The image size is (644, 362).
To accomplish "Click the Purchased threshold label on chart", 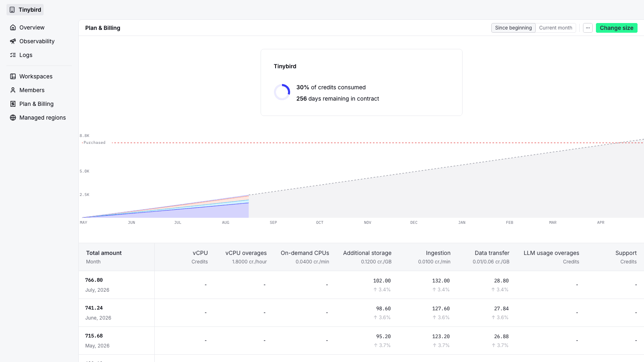I will 94,143.
